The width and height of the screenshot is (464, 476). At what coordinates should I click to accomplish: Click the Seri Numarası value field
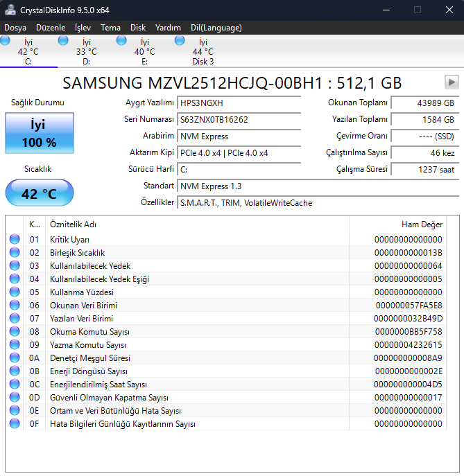tap(240, 119)
